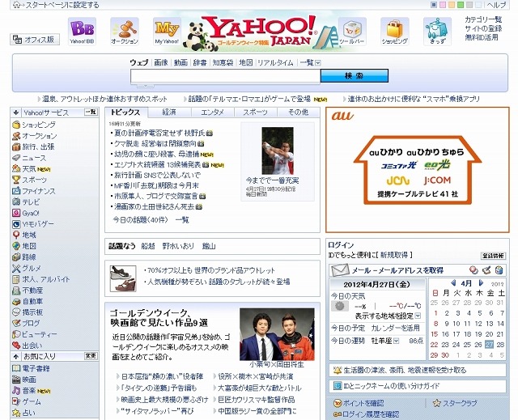Click the 検索 search button
Screen dimensions: 518x420
pyautogui.click(x=355, y=75)
